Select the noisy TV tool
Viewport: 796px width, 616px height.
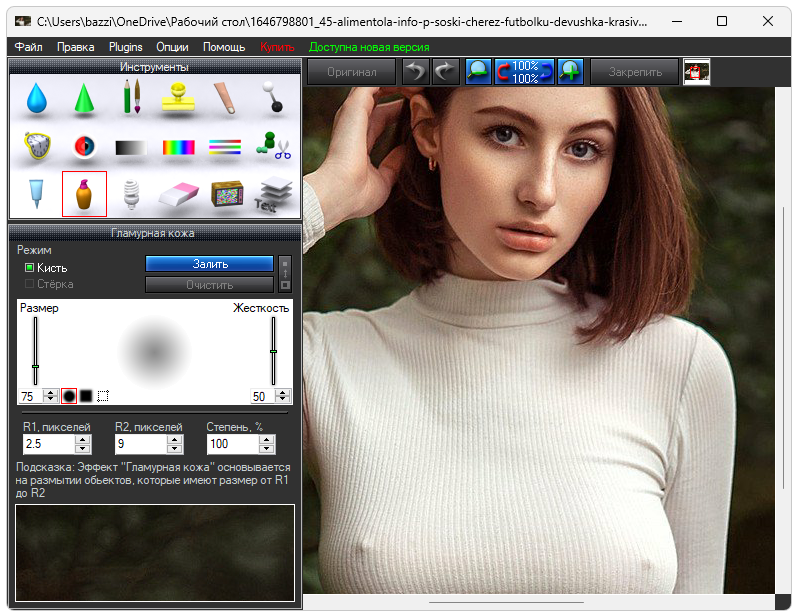tap(227, 193)
